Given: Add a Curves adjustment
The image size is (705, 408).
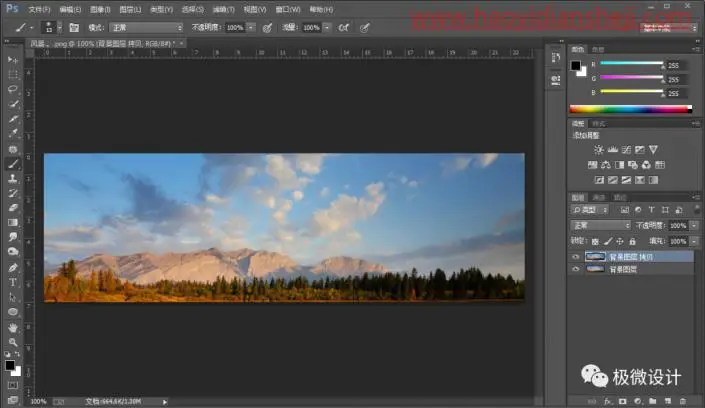Looking at the screenshot, I should (626, 150).
